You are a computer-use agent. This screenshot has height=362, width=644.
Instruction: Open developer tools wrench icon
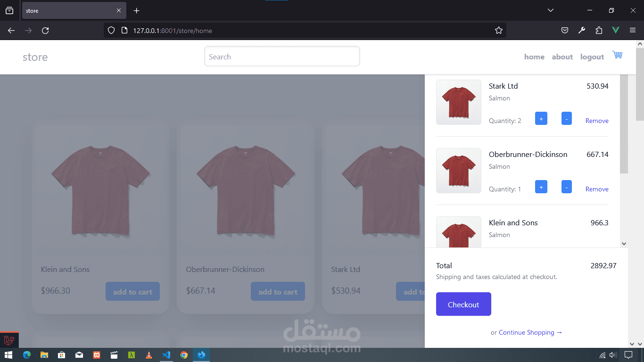click(582, 31)
